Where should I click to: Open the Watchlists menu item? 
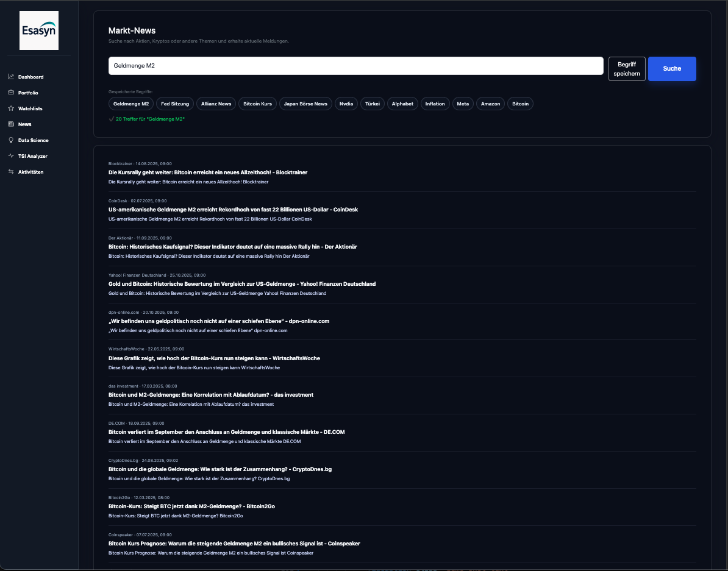tap(30, 108)
